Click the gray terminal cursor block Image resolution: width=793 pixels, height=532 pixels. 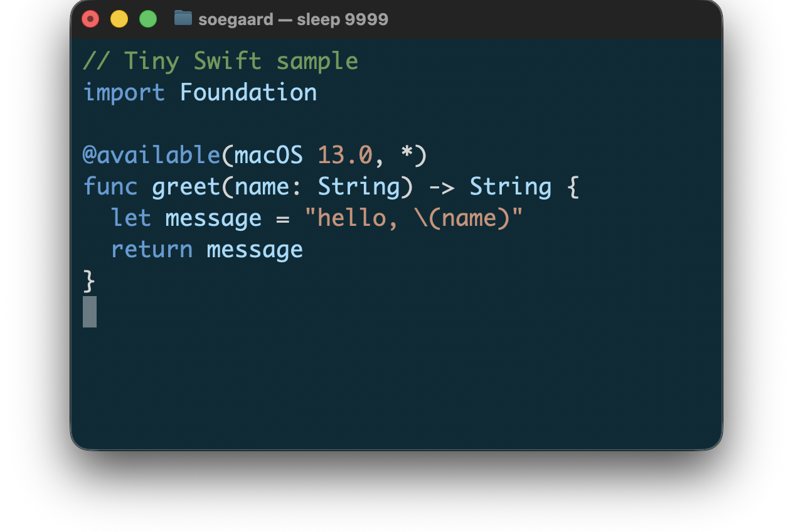(90, 312)
